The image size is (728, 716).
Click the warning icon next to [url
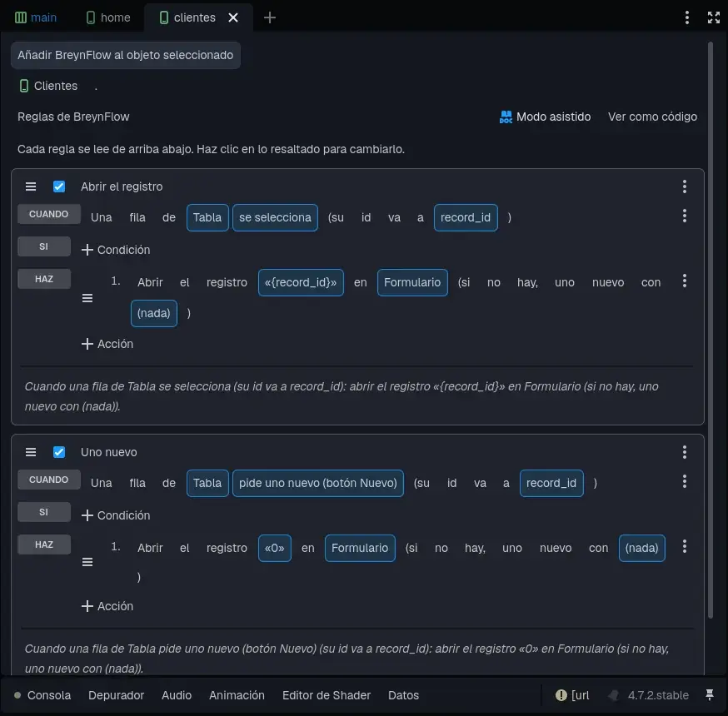tap(561, 695)
